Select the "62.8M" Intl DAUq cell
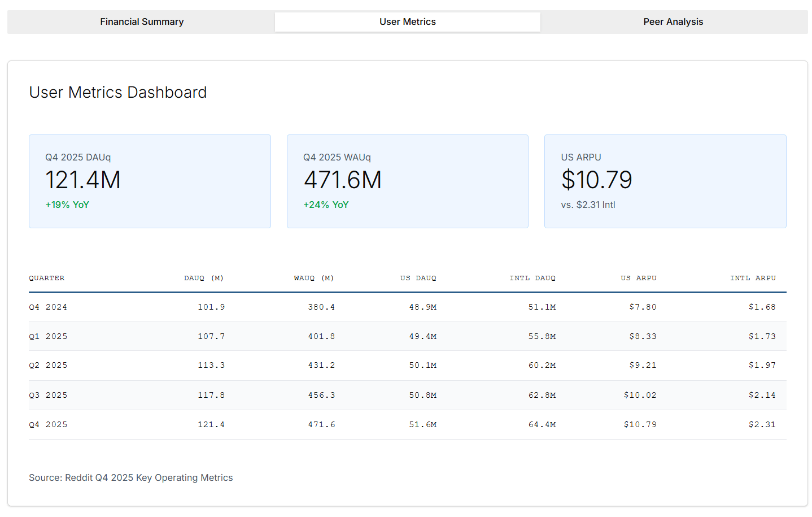The width and height of the screenshot is (812, 517). 542,396
